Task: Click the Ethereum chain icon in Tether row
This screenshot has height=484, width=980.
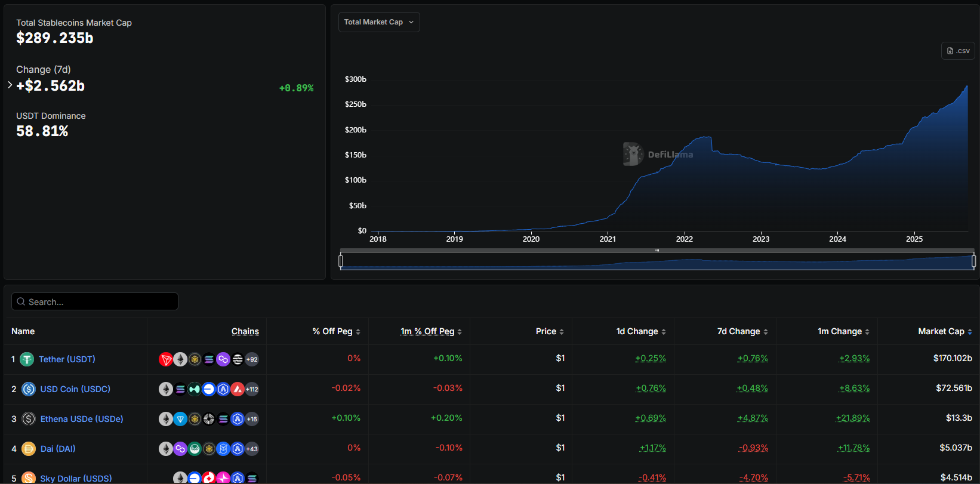Action: (180, 359)
